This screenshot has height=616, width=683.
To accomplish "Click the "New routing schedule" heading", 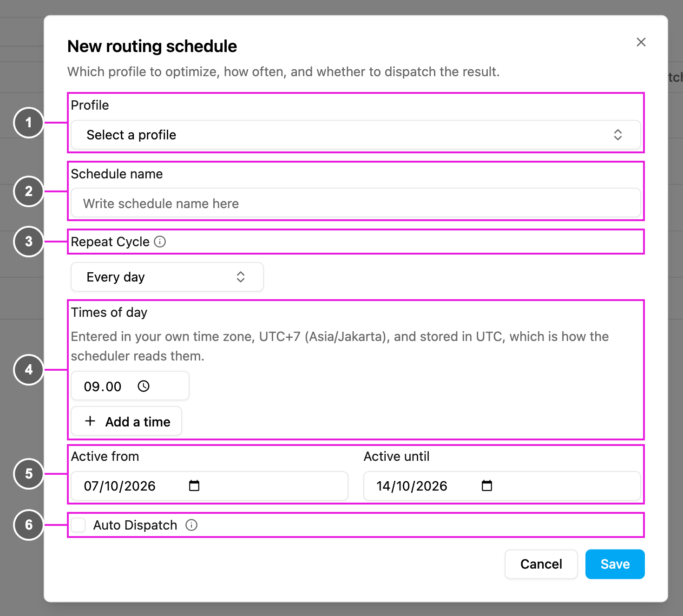I will point(152,46).
